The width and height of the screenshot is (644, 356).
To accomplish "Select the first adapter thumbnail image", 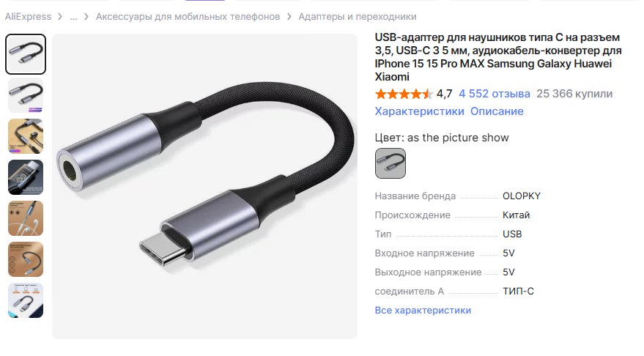I will coord(26,54).
